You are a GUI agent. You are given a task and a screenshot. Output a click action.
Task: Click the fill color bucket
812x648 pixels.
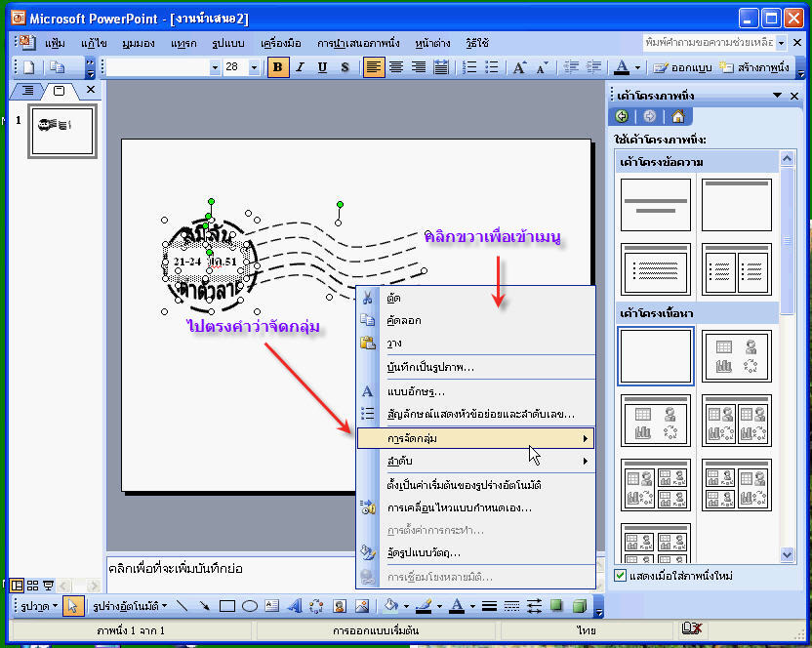point(391,605)
